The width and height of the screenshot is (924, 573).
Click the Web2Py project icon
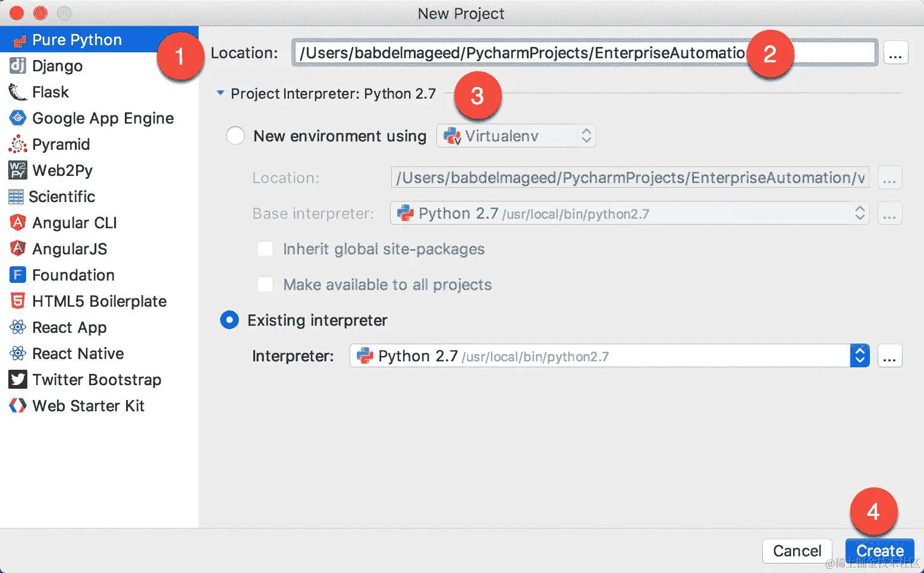[18, 170]
